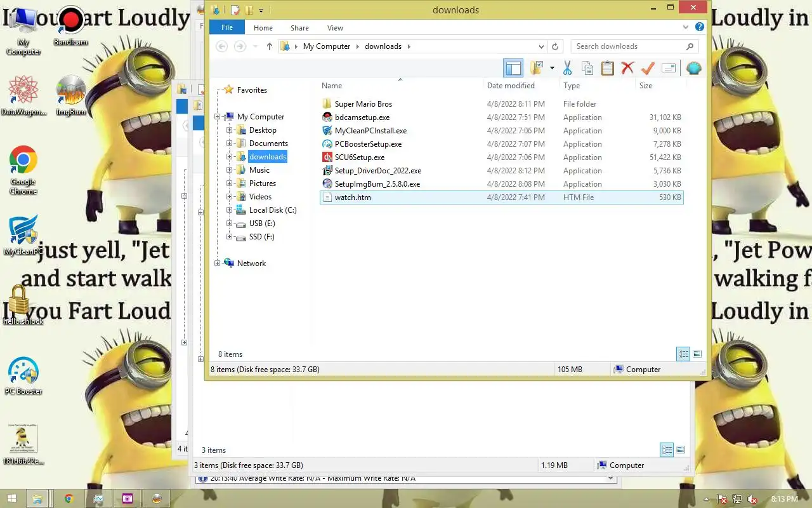
Task: Expand the Music tree node
Action: click(x=230, y=170)
